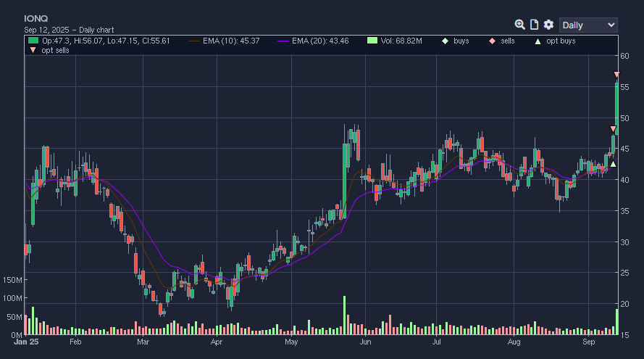Toggle EMA (20) legend line
The height and width of the screenshot is (359, 644).
click(x=283, y=41)
